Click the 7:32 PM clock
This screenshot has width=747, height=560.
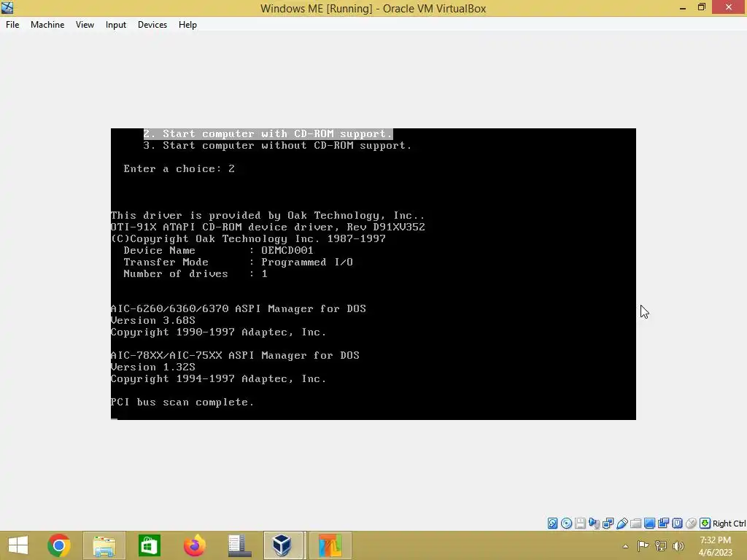pos(716,540)
